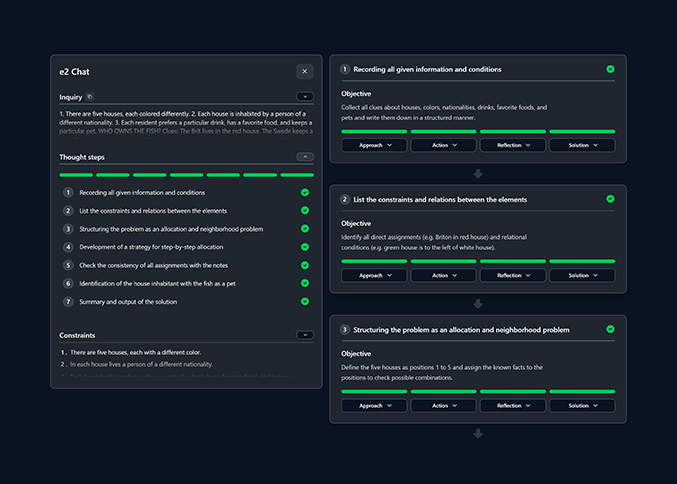Image resolution: width=677 pixels, height=484 pixels.
Task: Open the Solution dropdown in step 3 card
Action: tap(582, 406)
